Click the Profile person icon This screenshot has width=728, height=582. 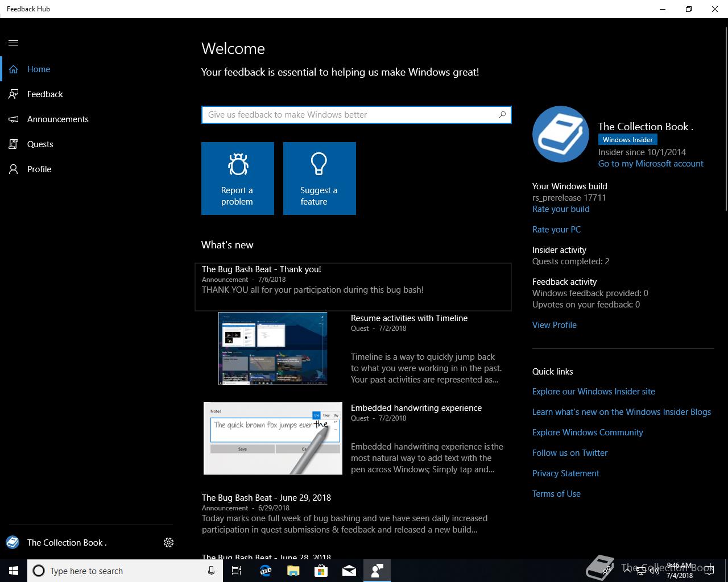click(x=14, y=169)
